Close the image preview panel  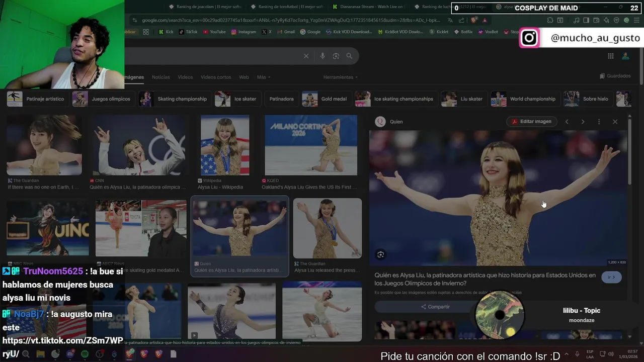coord(615,122)
